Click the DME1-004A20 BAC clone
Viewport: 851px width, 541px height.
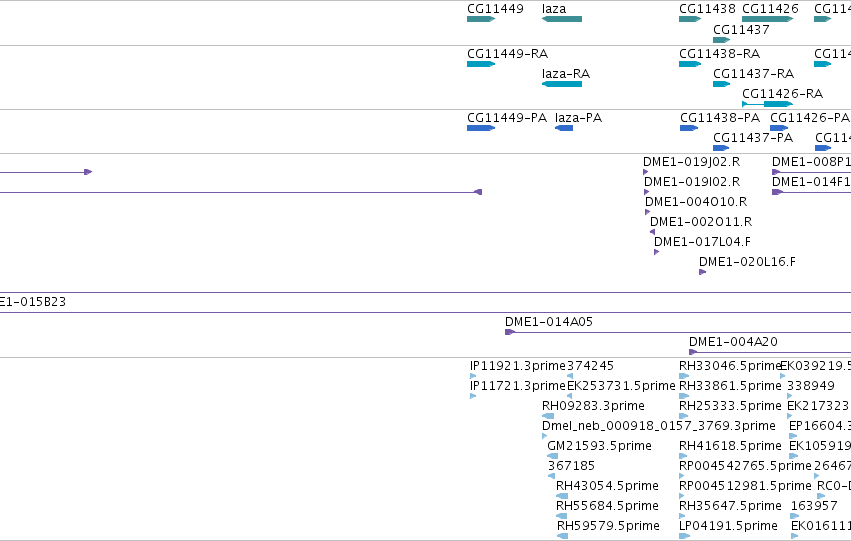(x=770, y=352)
